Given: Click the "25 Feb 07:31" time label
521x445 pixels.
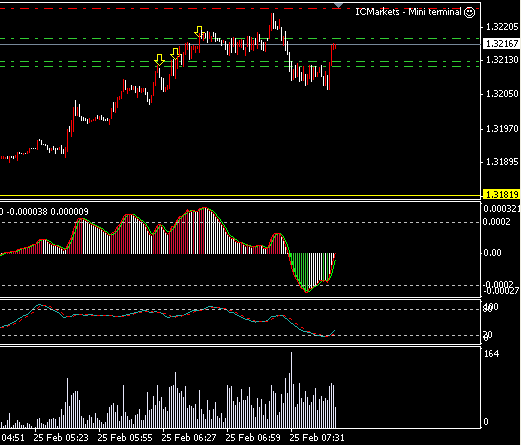Looking at the screenshot, I should [x=317, y=437].
